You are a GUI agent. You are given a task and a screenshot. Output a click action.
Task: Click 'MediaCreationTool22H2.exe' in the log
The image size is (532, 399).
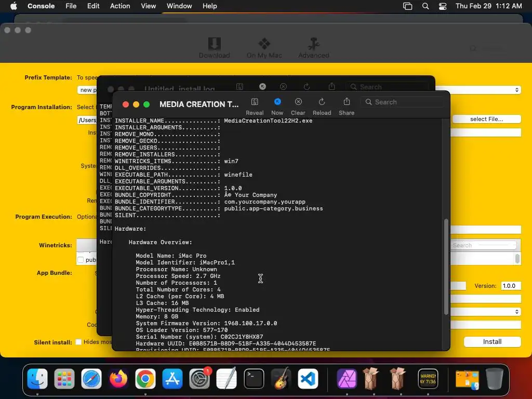click(x=268, y=121)
